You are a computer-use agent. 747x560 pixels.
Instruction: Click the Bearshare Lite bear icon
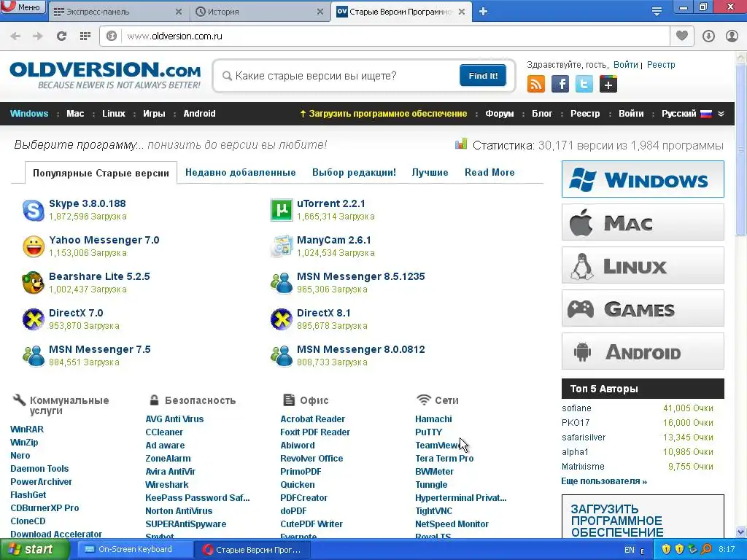tap(34, 283)
